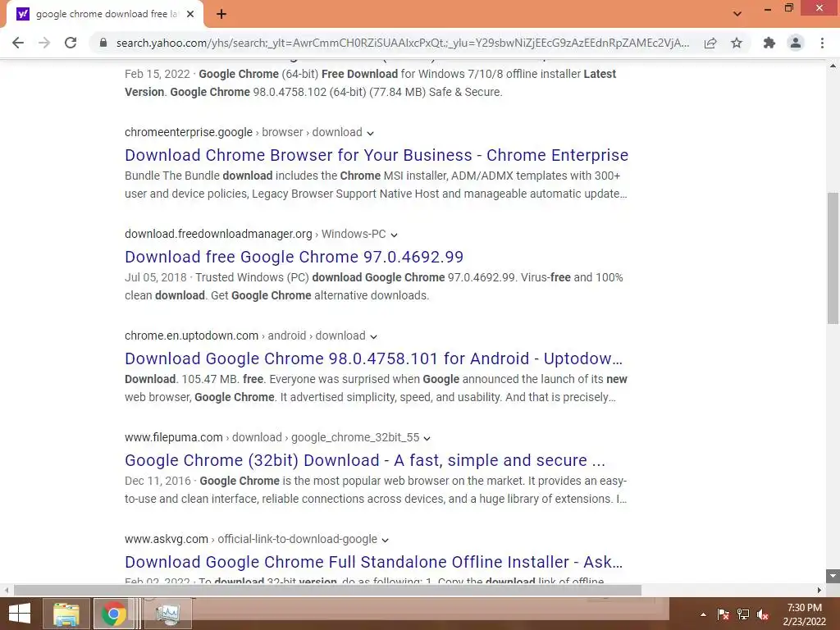Open the Extensions puzzle icon
This screenshot has width=840, height=630.
coord(769,43)
